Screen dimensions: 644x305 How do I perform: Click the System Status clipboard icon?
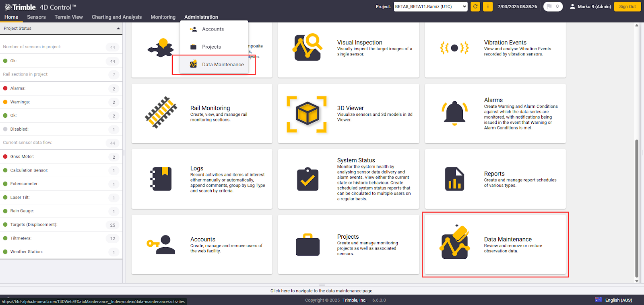coord(308,179)
